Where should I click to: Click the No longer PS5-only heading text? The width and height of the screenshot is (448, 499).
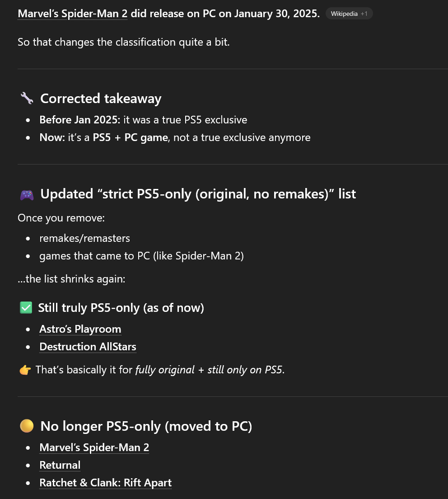click(x=146, y=426)
